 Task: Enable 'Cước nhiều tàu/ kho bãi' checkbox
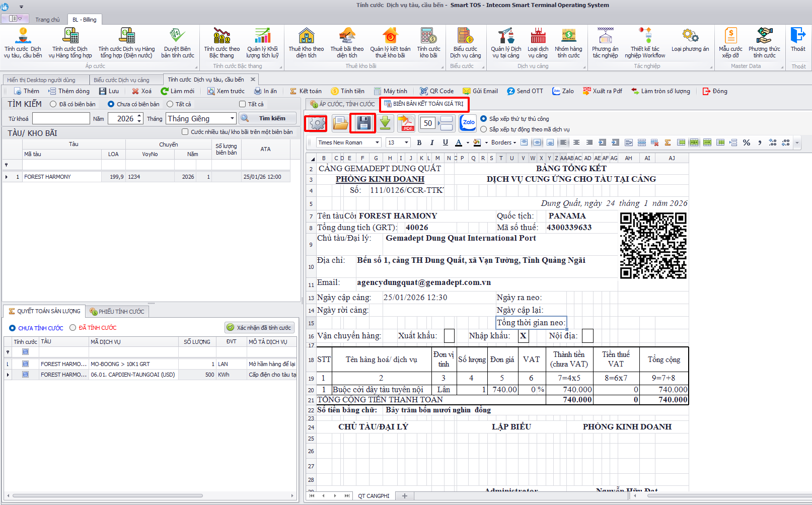pyautogui.click(x=185, y=132)
